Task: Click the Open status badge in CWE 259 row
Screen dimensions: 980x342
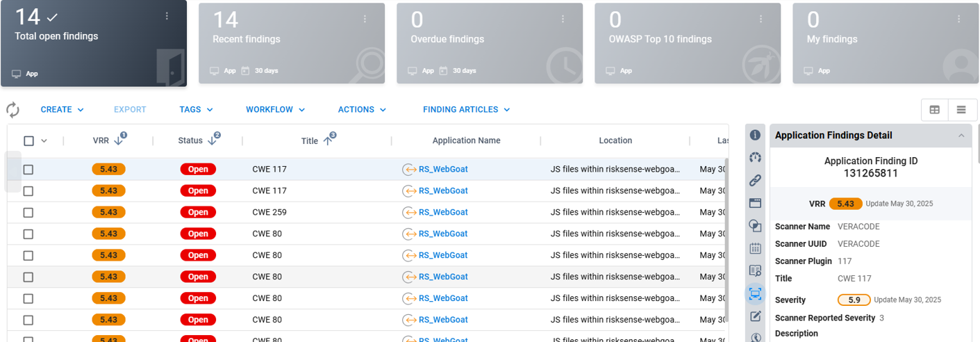Action: (x=198, y=212)
